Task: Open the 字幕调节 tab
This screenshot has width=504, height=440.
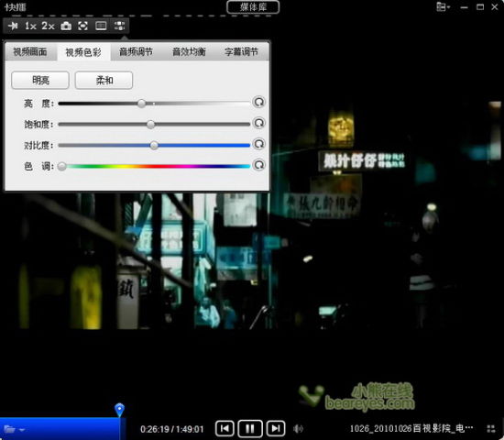Action: 241,51
